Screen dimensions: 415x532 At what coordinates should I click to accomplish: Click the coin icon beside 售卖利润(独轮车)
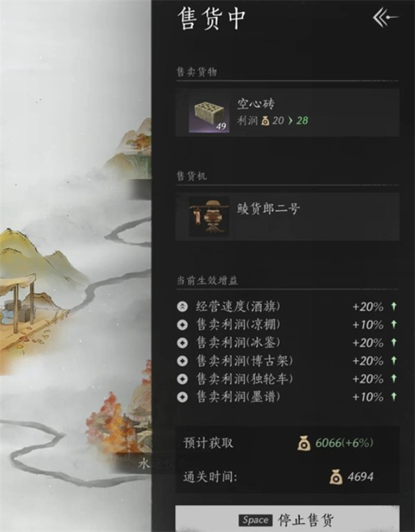(x=183, y=379)
